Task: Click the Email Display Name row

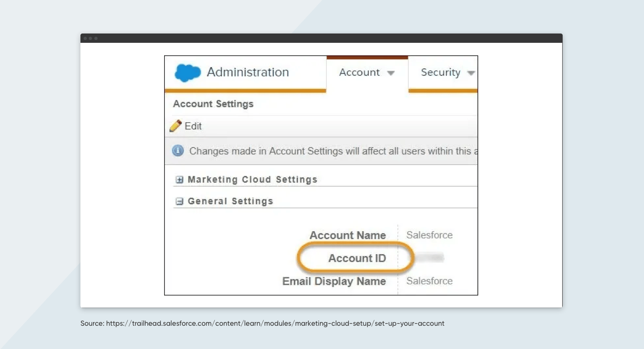Action: 334,281
